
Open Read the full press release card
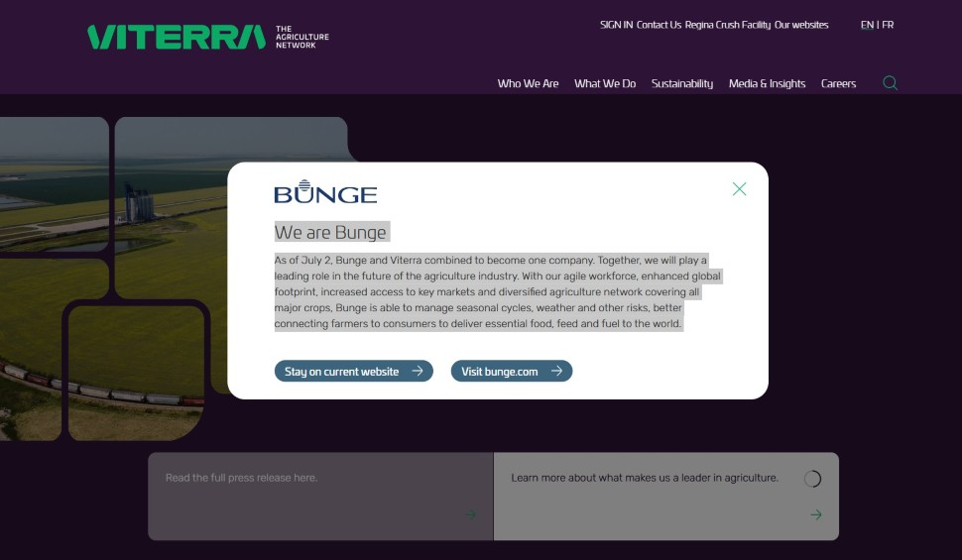click(320, 497)
